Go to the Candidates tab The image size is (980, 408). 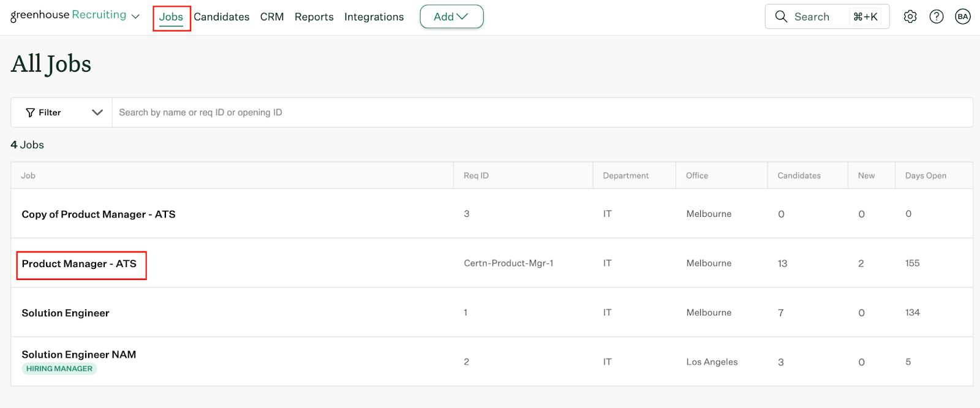[x=222, y=17]
